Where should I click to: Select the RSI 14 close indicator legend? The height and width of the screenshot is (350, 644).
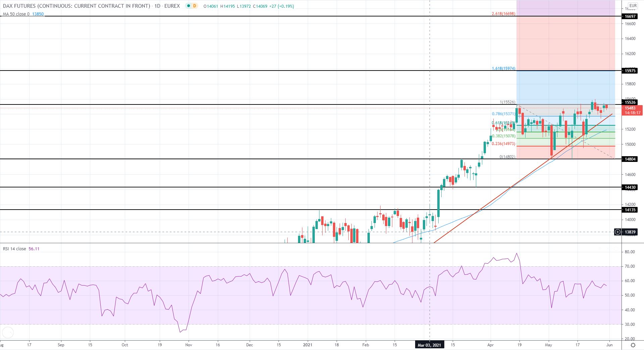[14, 249]
